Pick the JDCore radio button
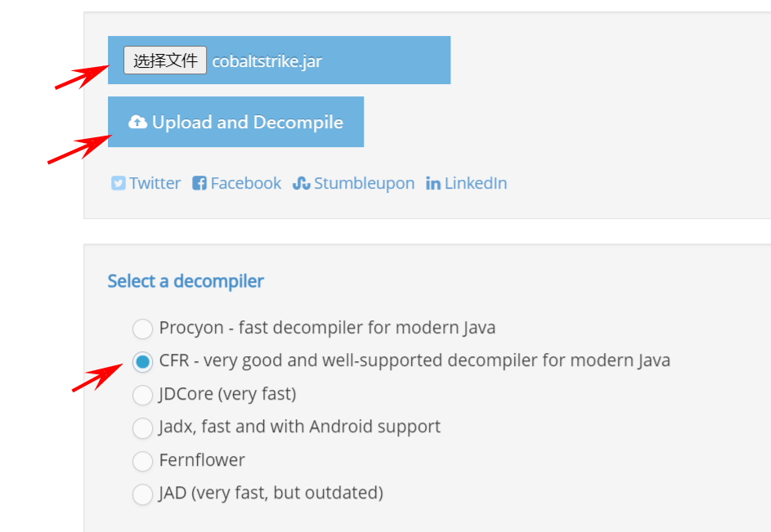771x532 pixels. (x=143, y=395)
